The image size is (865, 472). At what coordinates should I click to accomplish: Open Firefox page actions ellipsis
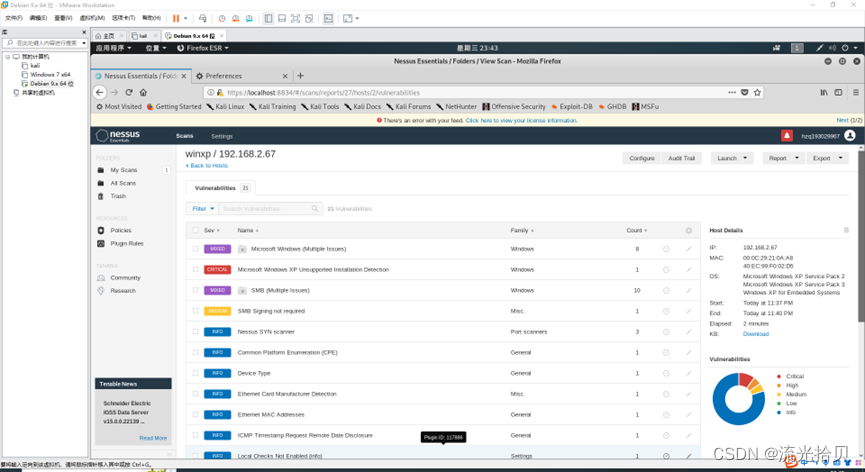point(731,93)
